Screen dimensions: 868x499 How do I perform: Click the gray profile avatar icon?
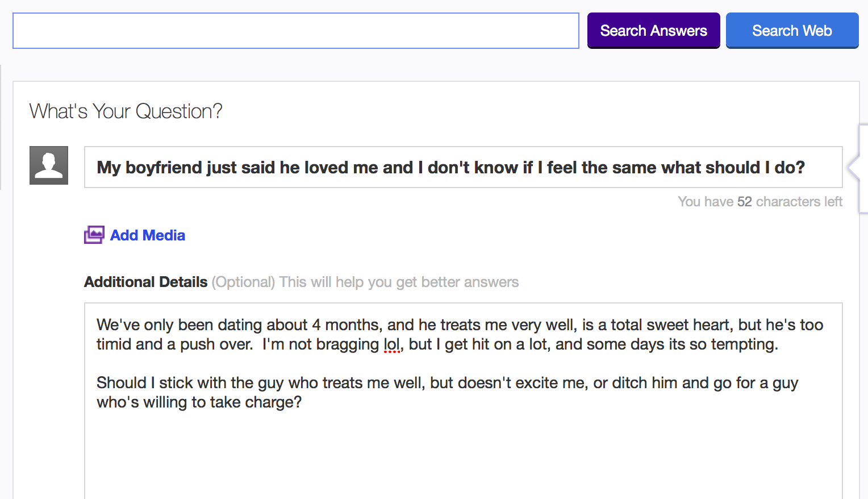coord(49,165)
